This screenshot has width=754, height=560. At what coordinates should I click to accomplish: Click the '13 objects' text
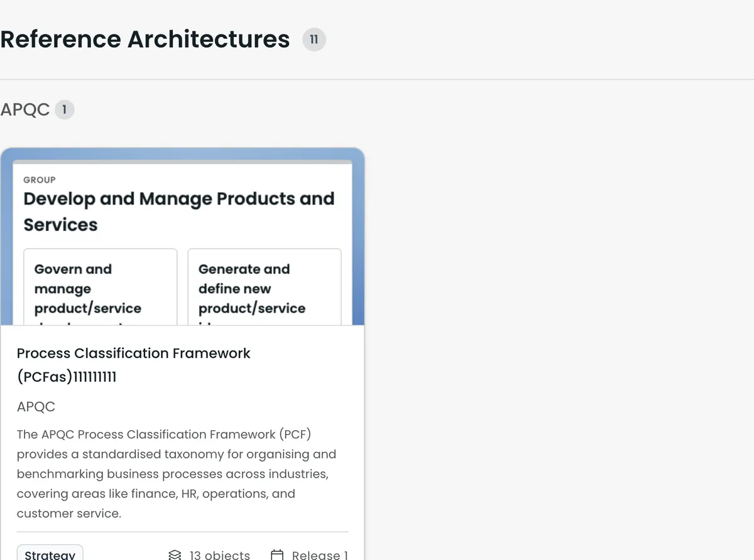[219, 555]
